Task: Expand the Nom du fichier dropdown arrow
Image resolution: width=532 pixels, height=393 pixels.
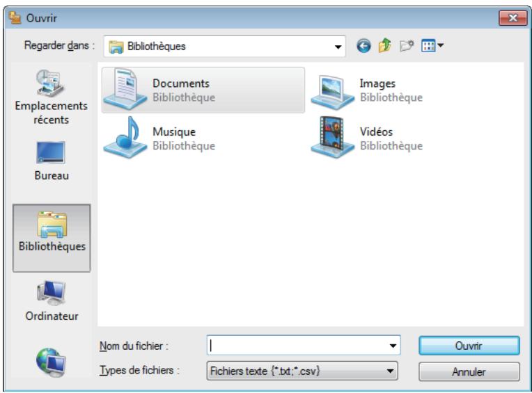Action: point(393,346)
